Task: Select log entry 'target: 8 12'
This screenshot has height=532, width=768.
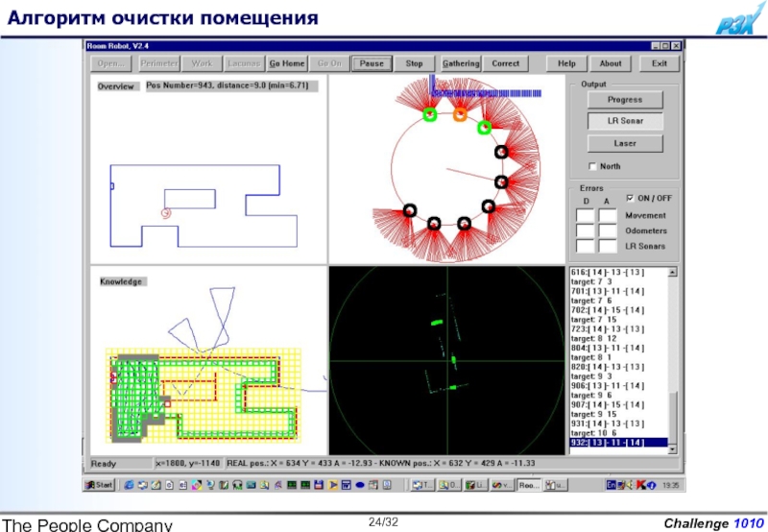Action: (x=618, y=338)
